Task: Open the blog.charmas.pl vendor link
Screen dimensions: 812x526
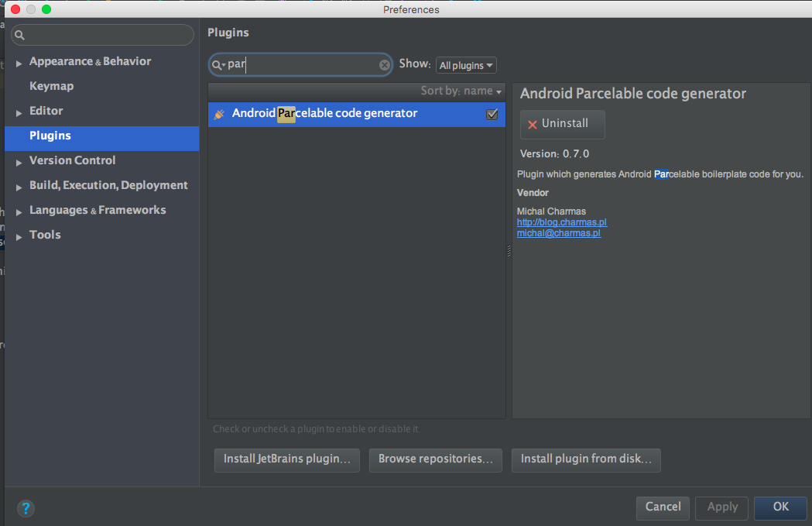Action: pyautogui.click(x=561, y=222)
